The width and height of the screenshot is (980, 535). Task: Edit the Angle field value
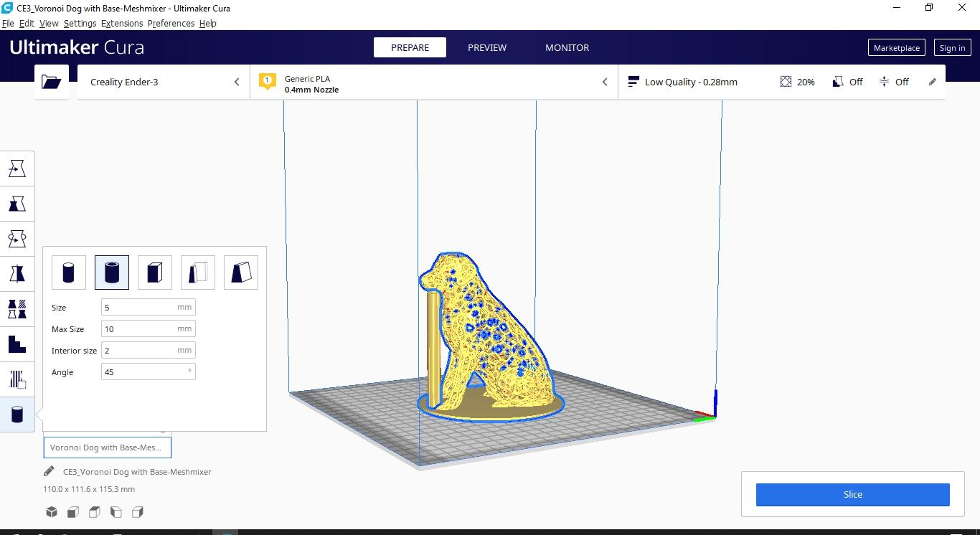pyautogui.click(x=148, y=371)
